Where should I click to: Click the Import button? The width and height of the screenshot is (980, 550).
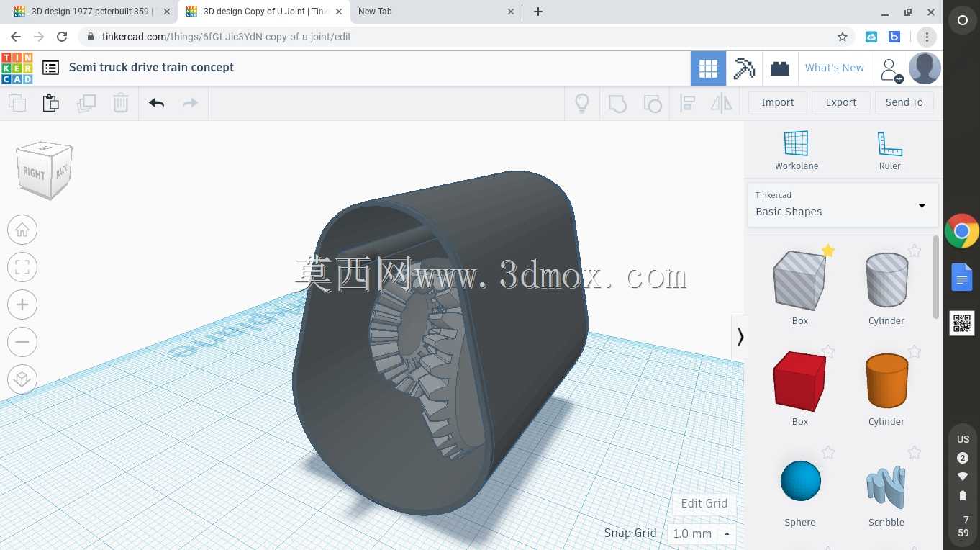(777, 103)
